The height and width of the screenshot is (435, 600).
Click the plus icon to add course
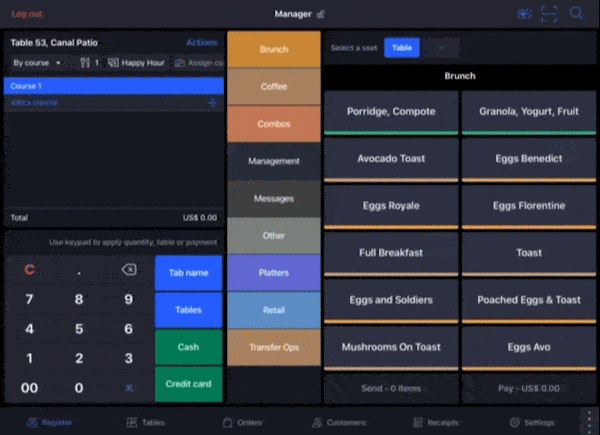coord(211,103)
